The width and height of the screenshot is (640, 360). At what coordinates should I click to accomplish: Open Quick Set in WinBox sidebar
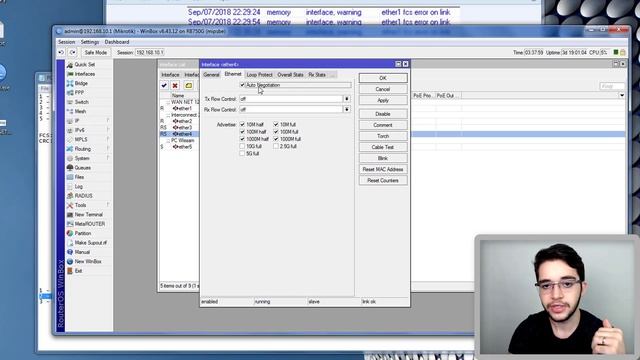(x=84, y=64)
